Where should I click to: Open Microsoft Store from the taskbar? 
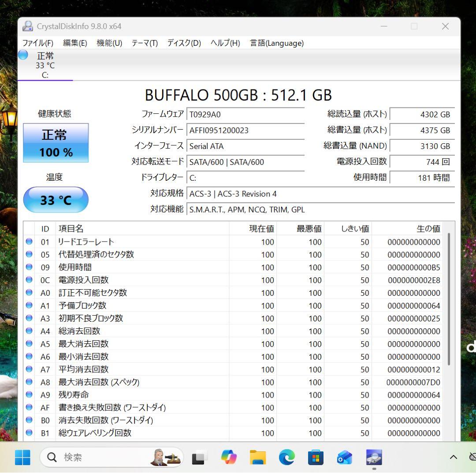[x=316, y=458]
